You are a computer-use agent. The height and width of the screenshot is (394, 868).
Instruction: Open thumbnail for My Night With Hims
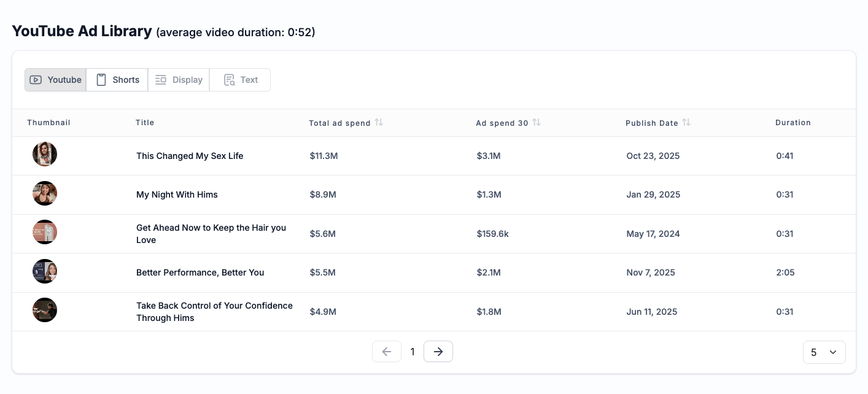[45, 193]
